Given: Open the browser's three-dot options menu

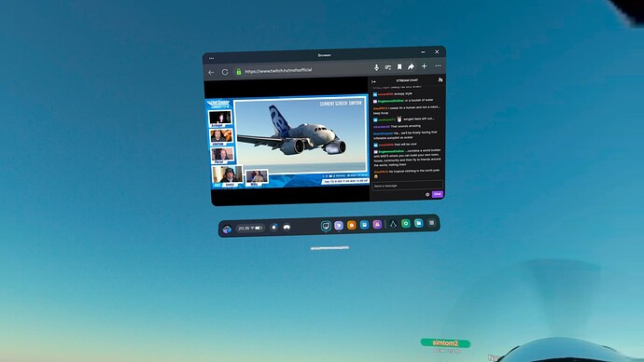Looking at the screenshot, I should point(438,65).
